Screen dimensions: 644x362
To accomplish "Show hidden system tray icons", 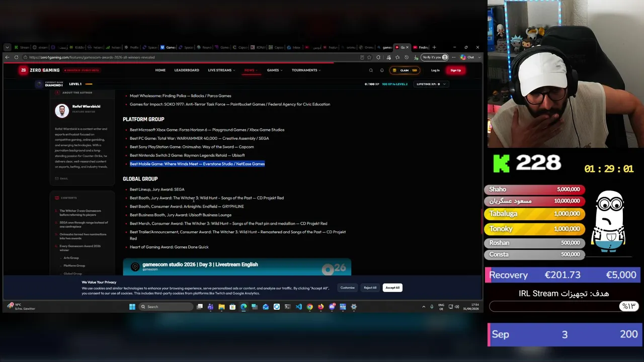I will click(424, 307).
